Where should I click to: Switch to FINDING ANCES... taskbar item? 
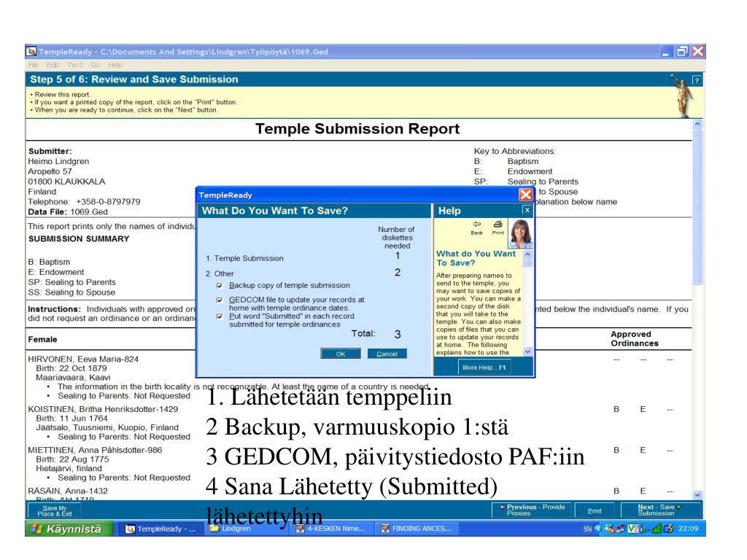pos(417,529)
